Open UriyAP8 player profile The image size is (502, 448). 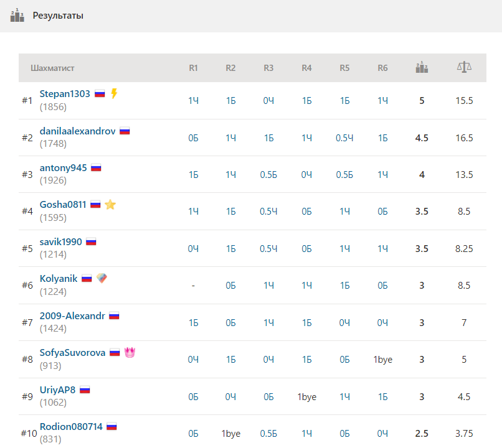click(x=57, y=390)
